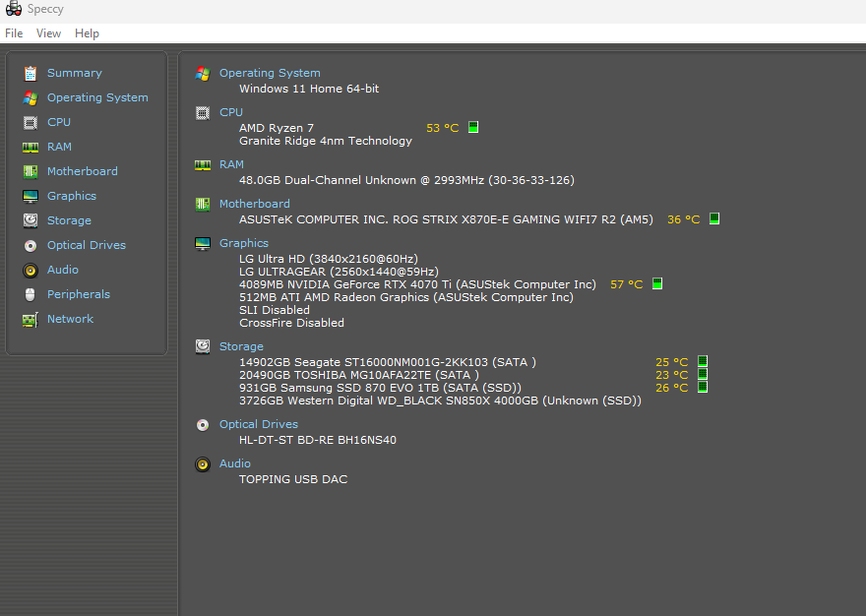Click the Optical Drives disc icon in sidebar

tap(31, 246)
